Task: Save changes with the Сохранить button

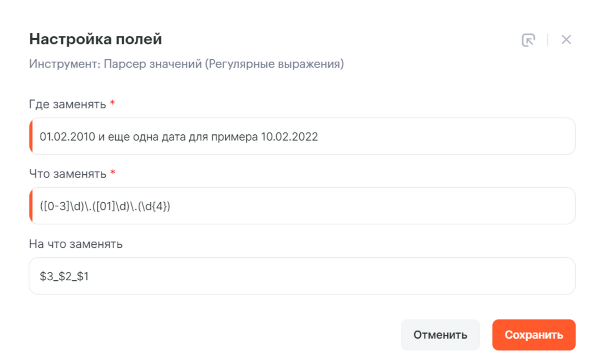Action: click(x=533, y=335)
